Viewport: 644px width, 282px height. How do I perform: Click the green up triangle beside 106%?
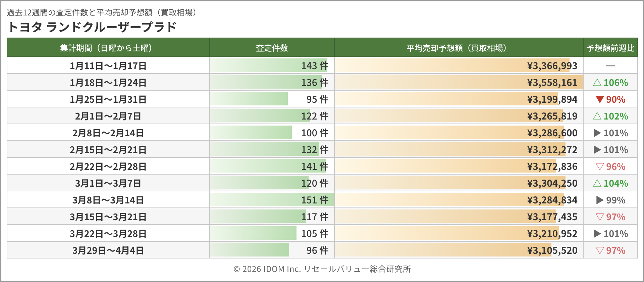click(597, 83)
